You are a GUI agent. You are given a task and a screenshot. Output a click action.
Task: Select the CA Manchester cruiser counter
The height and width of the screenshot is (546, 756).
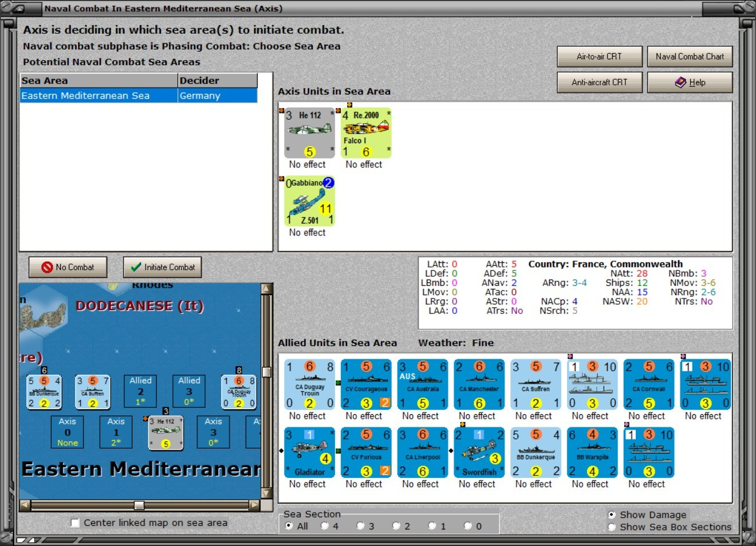479,384
